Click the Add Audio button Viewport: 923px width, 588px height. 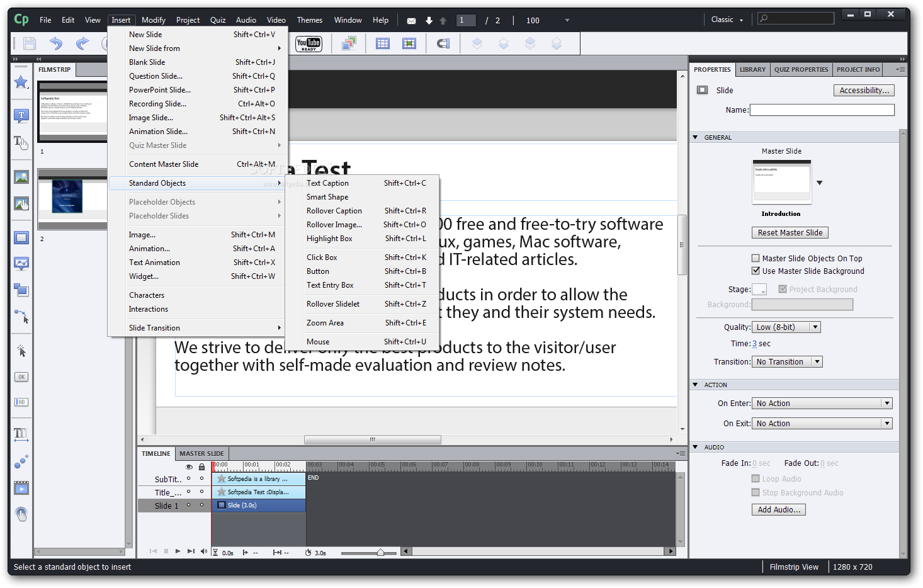point(778,510)
